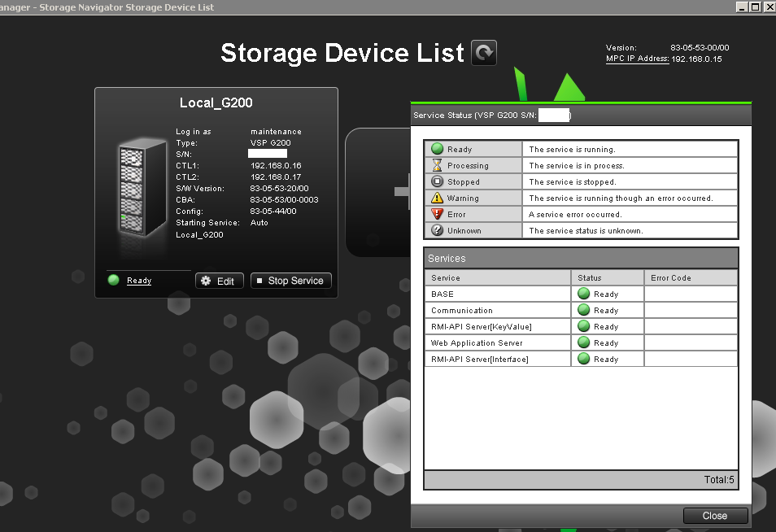Refresh the Storage Device List
Image resolution: width=776 pixels, height=532 pixels.
[483, 52]
